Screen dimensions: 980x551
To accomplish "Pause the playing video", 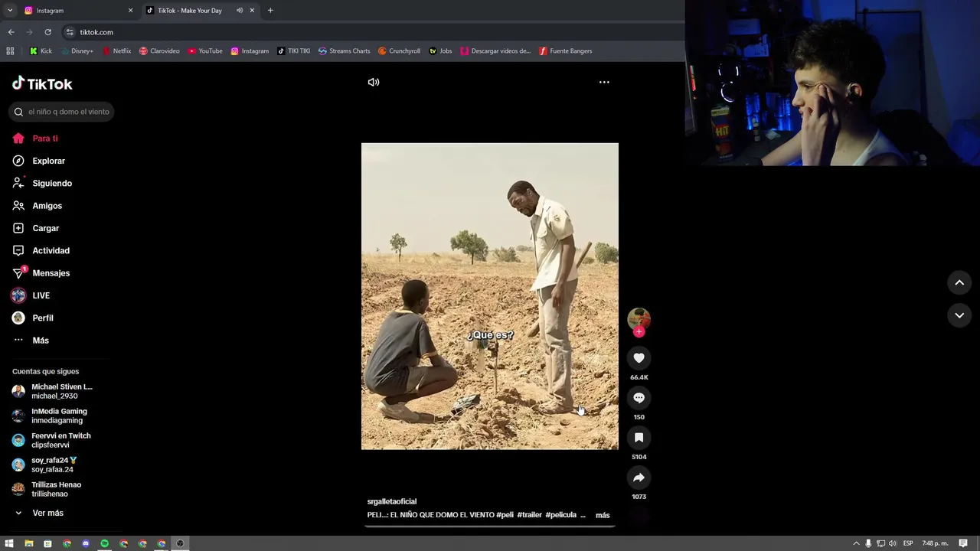I will [x=490, y=296].
